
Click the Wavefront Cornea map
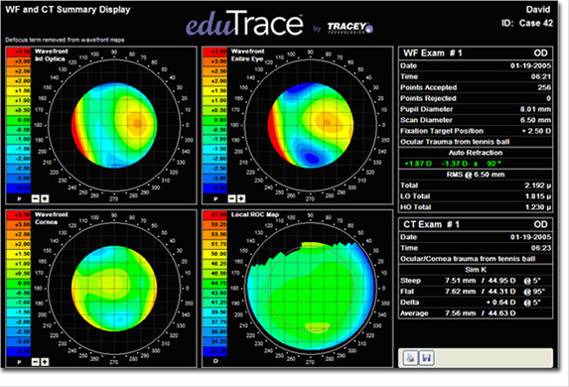pos(114,289)
